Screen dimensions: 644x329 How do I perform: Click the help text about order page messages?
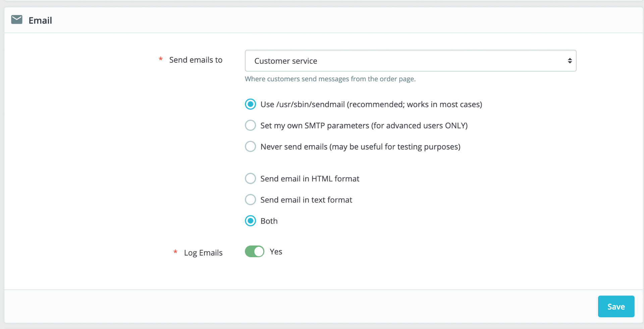point(330,79)
